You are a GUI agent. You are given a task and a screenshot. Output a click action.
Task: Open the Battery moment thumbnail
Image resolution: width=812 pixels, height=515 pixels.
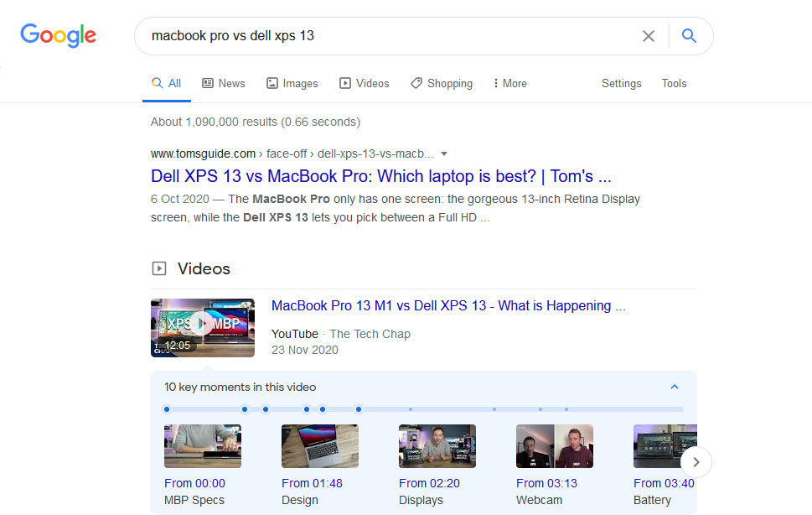[665, 446]
